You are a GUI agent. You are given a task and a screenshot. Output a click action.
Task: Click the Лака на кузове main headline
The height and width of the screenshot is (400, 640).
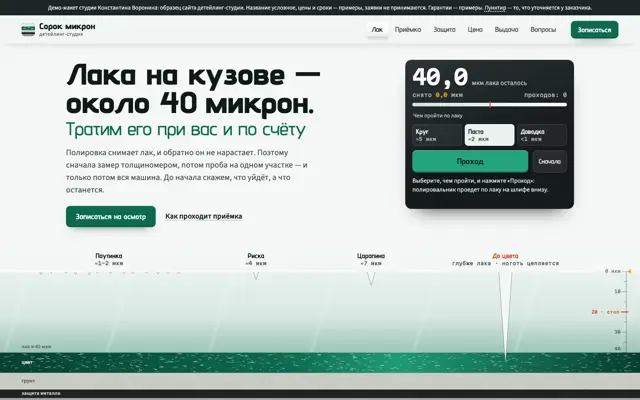[193, 89]
